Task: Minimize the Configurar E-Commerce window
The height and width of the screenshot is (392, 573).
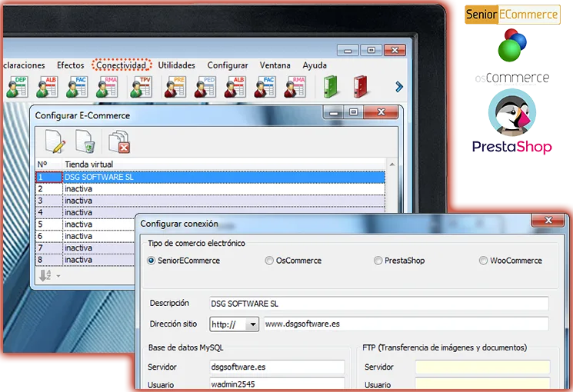Action: click(333, 112)
